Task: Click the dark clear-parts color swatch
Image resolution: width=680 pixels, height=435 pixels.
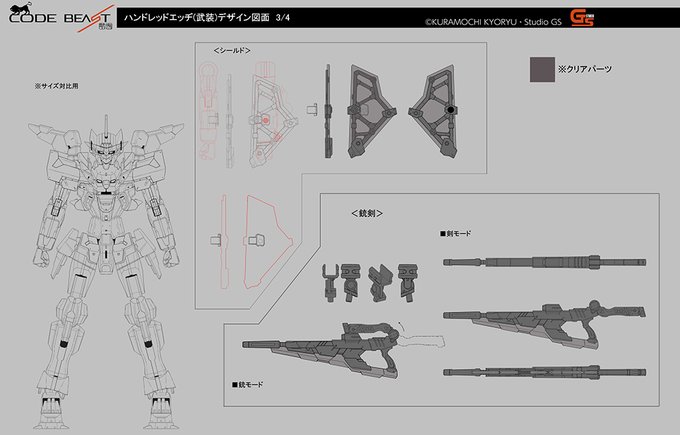Action: click(x=542, y=69)
